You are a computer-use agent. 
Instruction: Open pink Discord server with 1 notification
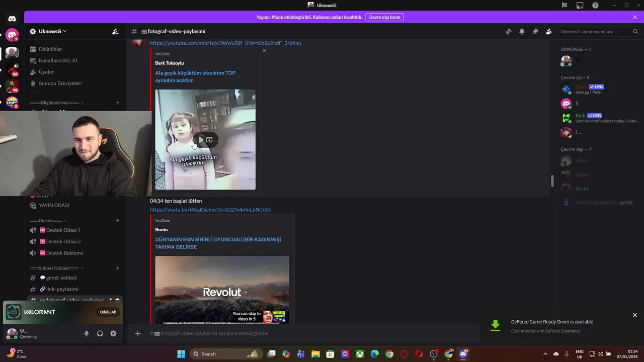pos(12,35)
